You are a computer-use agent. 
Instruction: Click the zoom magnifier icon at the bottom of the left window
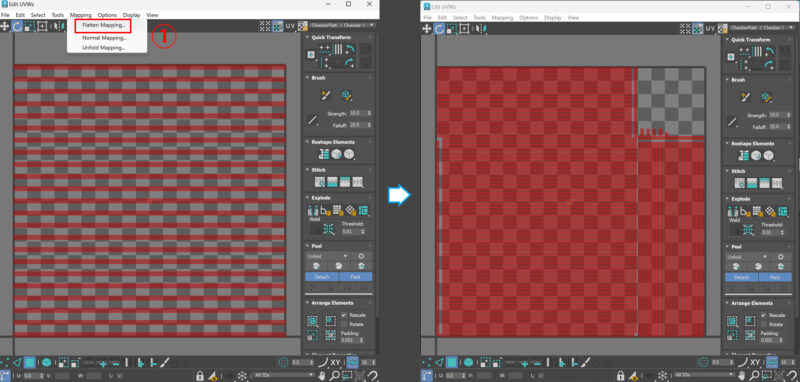[x=335, y=376]
